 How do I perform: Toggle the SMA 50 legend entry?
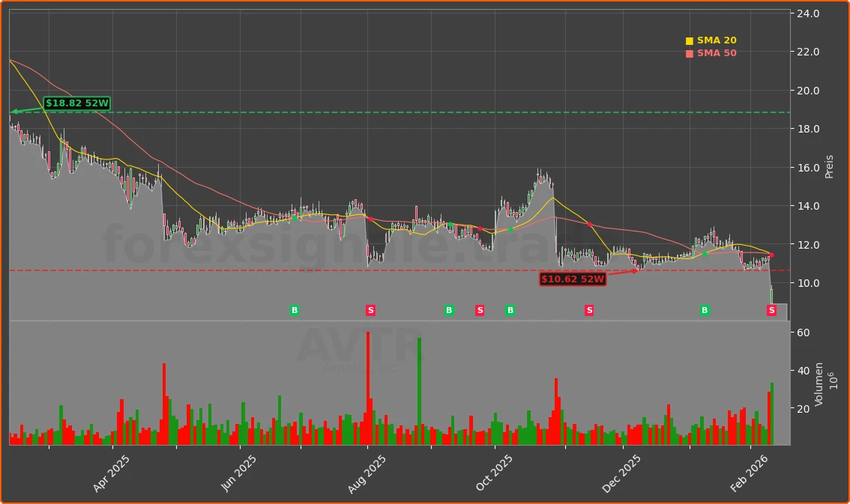tap(711, 52)
